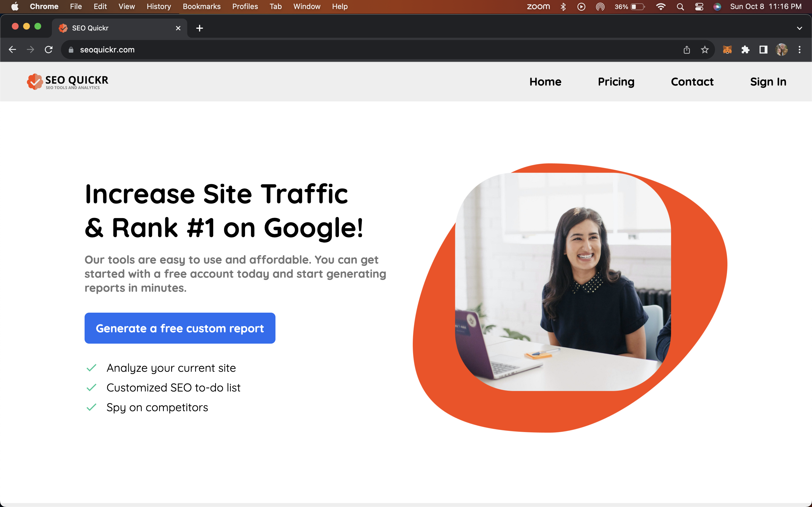
Task: Toggle the Chrome side panel icon
Action: tap(763, 50)
